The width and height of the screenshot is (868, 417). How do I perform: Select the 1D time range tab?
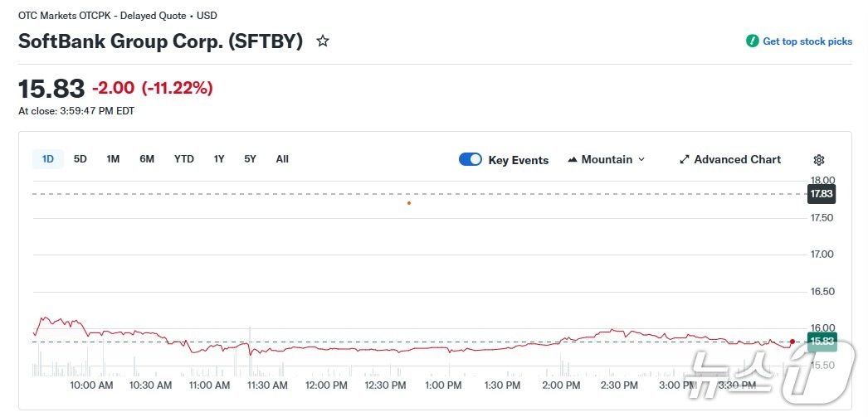pyautogui.click(x=48, y=159)
